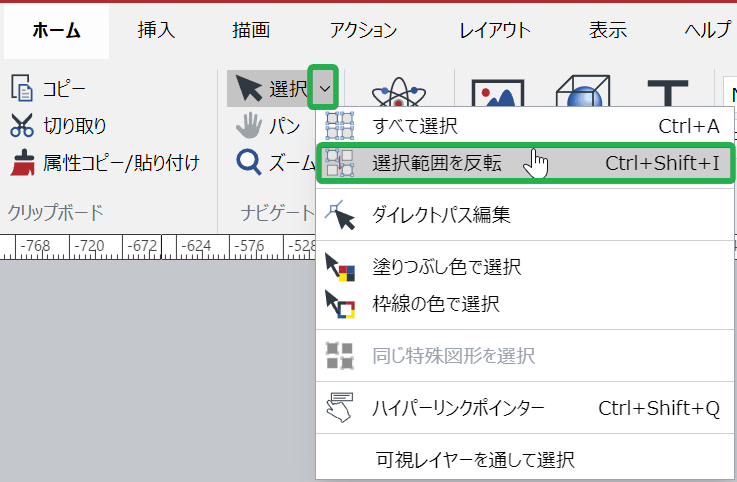Switch to the アクション tab
Image resolution: width=737 pixels, height=482 pixels.
point(363,31)
